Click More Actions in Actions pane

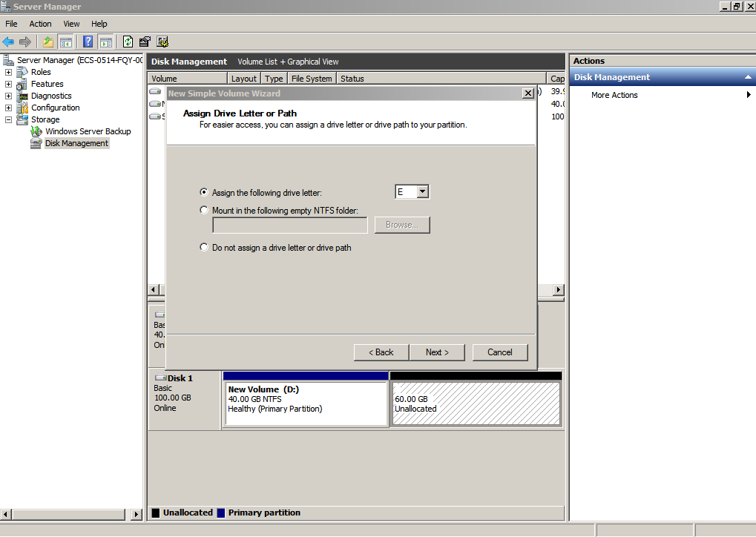click(614, 95)
